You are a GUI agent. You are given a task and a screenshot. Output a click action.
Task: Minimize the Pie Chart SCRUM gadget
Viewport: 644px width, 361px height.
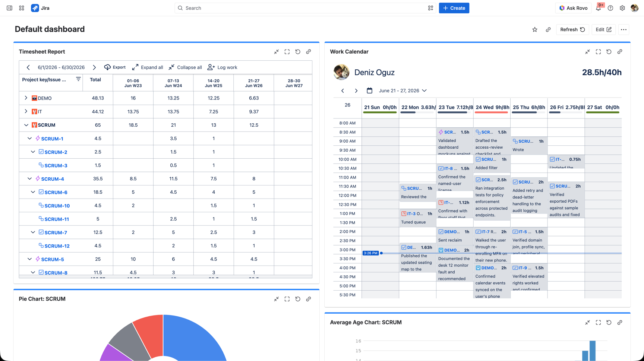pos(277,299)
